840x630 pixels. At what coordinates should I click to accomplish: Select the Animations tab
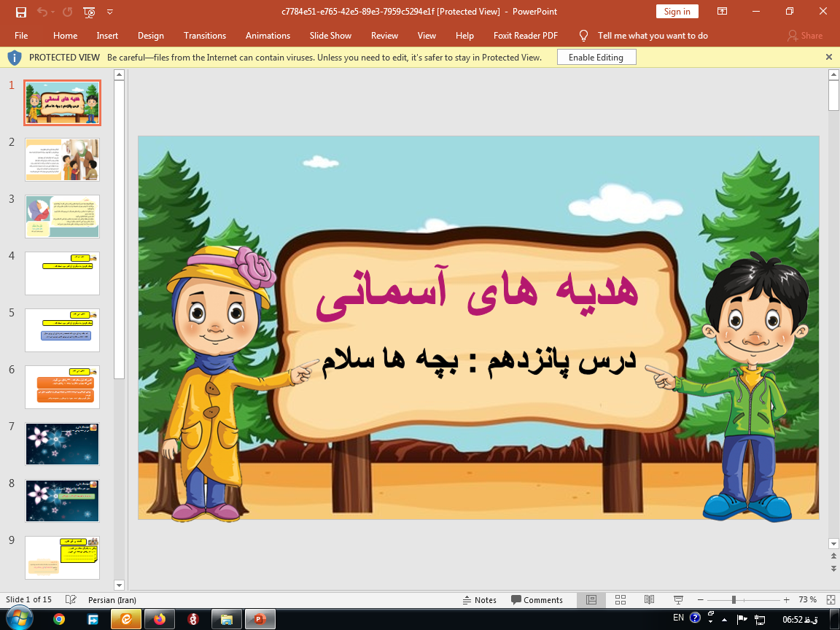tap(268, 35)
